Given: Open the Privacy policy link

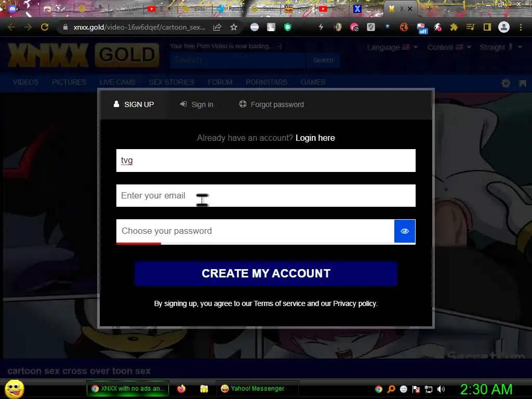Looking at the screenshot, I should tap(354, 303).
